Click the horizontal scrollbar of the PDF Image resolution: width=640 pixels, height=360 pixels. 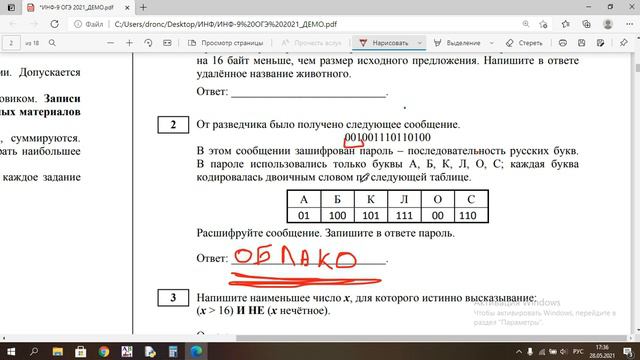click(431, 338)
